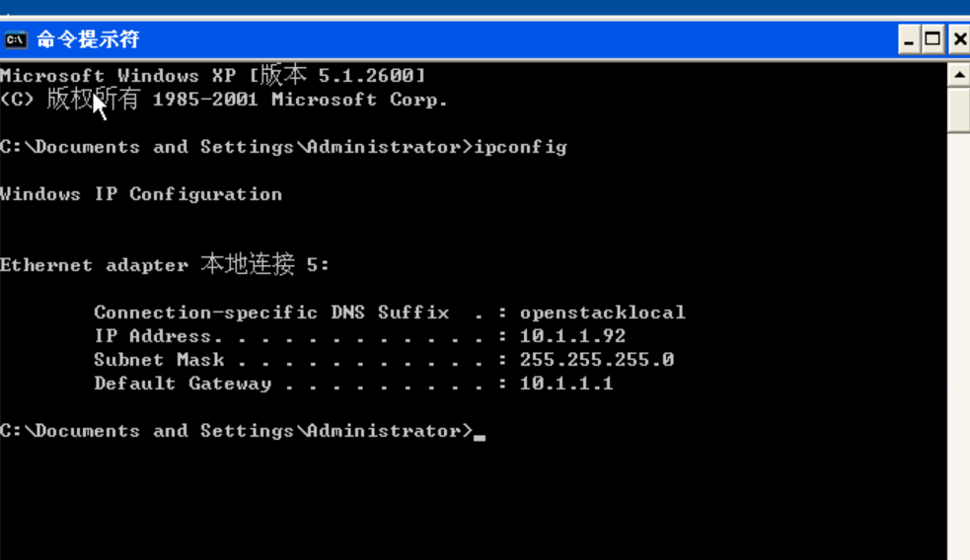Click the default gateway value 10.1.1.1
970x560 pixels.
(566, 384)
